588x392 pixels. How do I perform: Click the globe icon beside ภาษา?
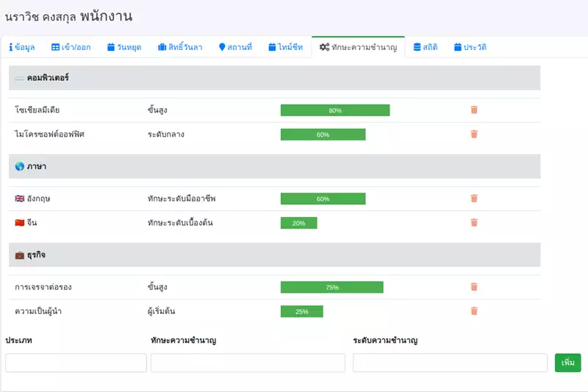[20, 166]
